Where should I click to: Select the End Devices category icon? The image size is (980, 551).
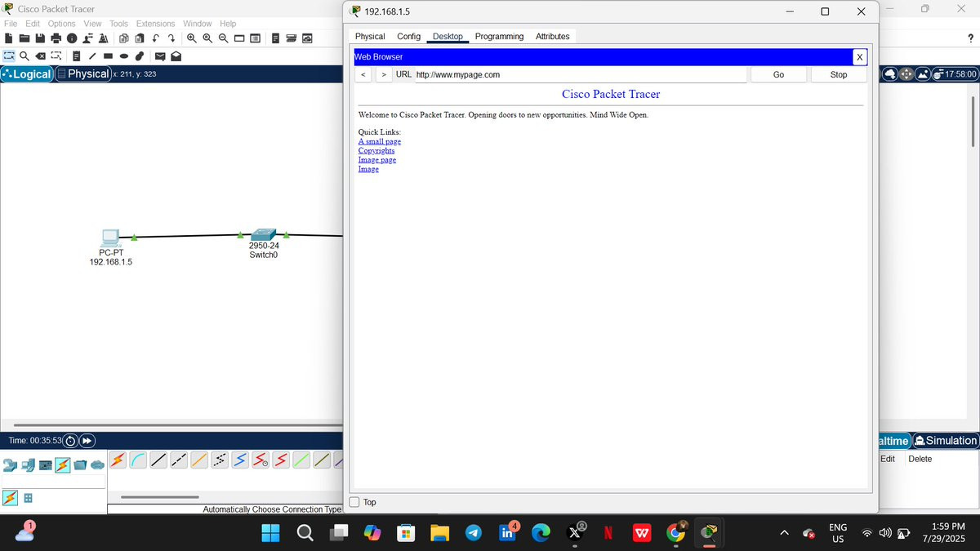click(x=28, y=465)
